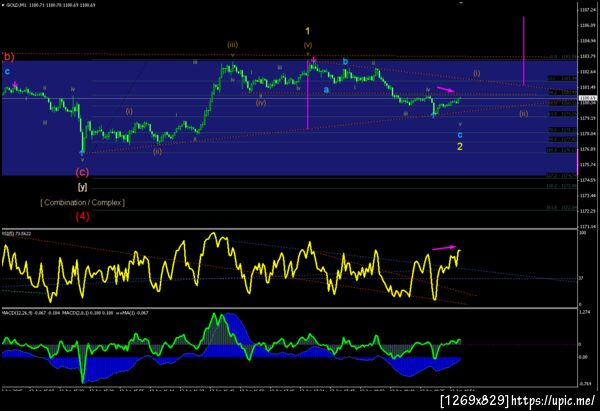Click the GOLD,M1 symbol header text
Screen dimensions: 600x411
pos(51,5)
